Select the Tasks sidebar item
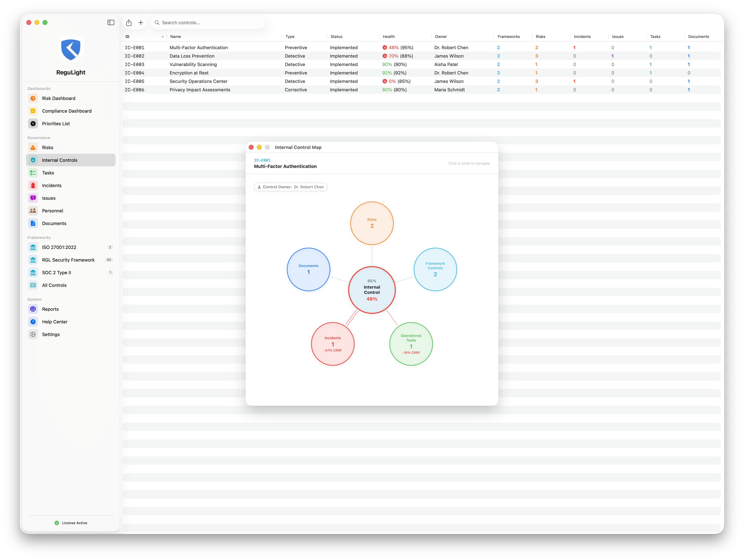This screenshot has width=744, height=560. 48,173
